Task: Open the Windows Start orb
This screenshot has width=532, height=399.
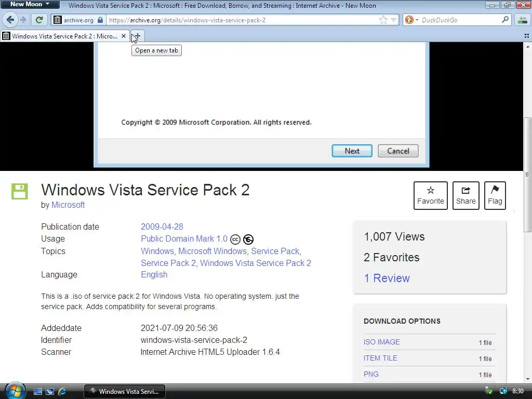Action: click(x=15, y=391)
